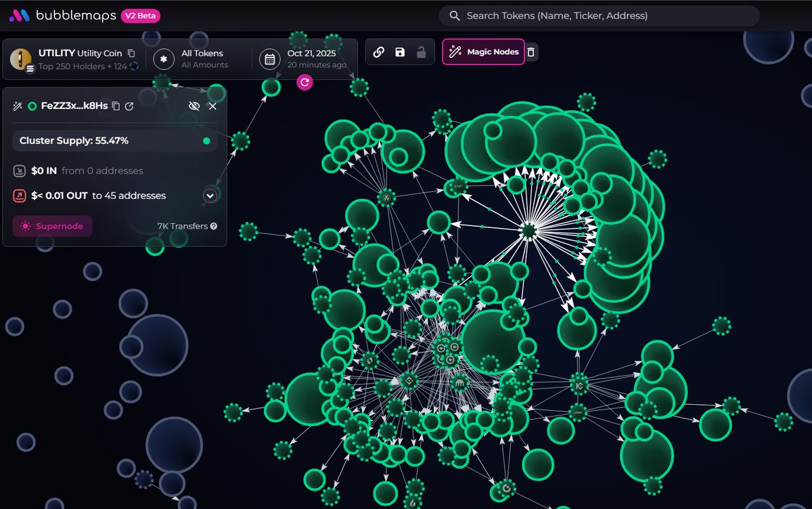
Task: Delete magic nodes with trash icon
Action: (532, 52)
